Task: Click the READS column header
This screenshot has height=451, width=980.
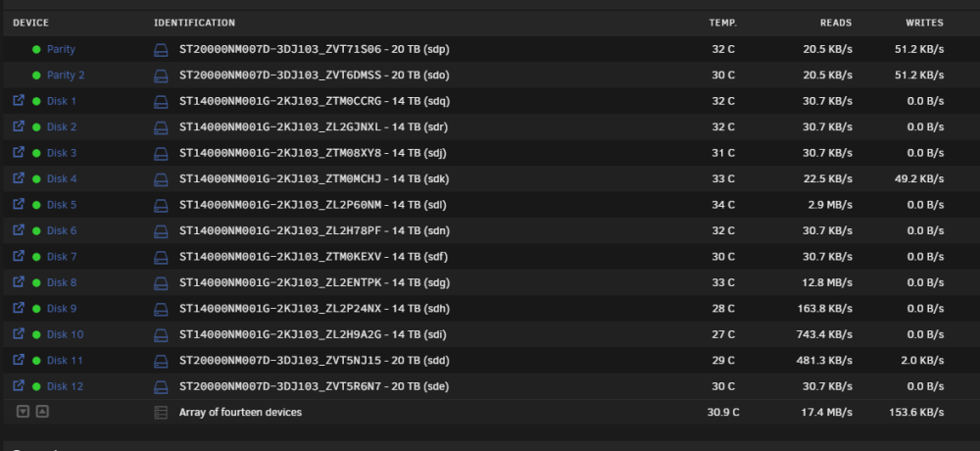Action: point(836,23)
